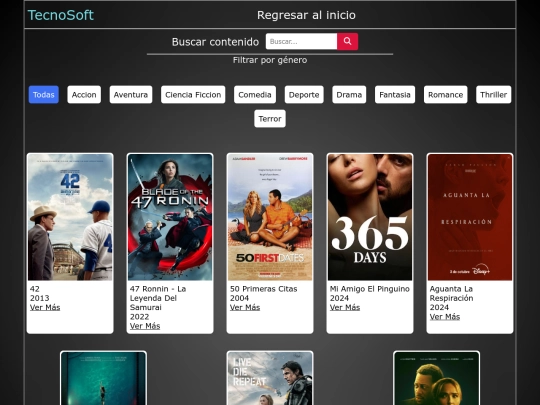Image resolution: width=540 pixels, height=405 pixels.
Task: Select the Todas genre filter
Action: tap(44, 95)
